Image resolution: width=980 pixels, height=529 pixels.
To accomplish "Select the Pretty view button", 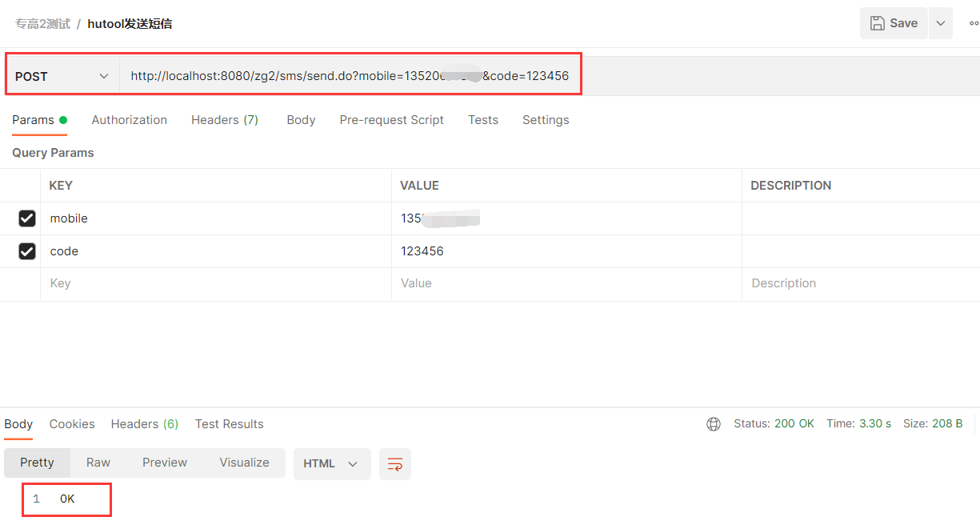I will pos(38,463).
